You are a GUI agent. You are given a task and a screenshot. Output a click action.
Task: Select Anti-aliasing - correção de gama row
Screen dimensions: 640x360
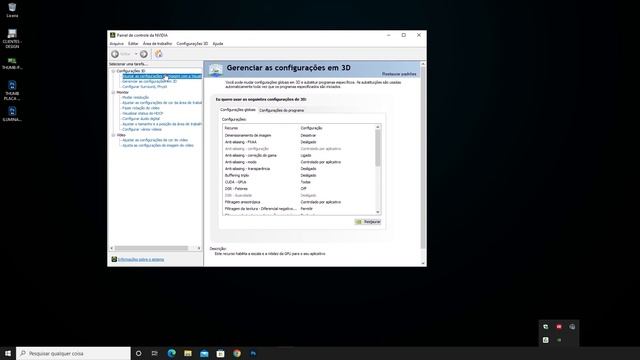click(299, 156)
